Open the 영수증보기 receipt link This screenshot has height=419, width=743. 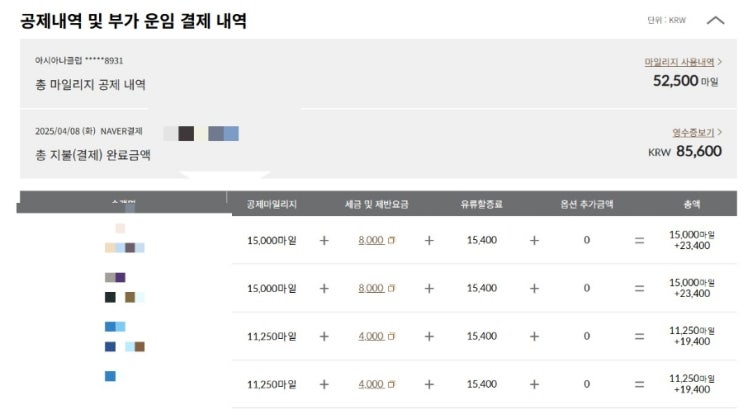692,132
